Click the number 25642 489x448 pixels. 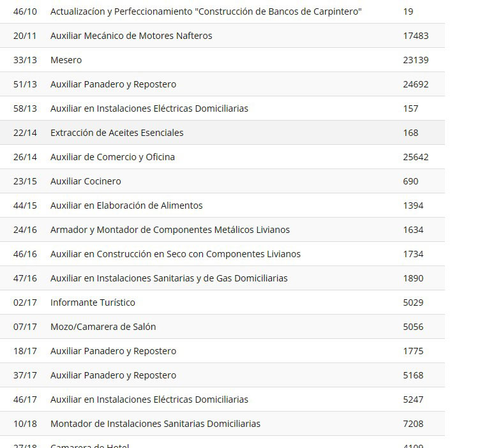click(416, 157)
